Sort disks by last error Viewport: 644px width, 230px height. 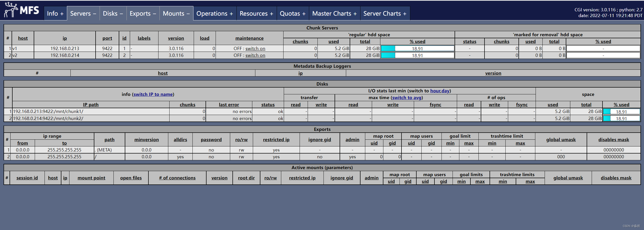(x=229, y=105)
